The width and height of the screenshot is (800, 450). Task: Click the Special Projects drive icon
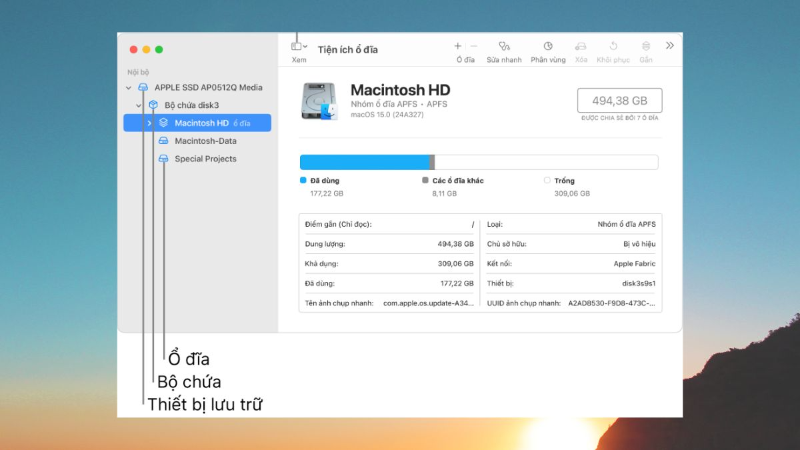pos(163,159)
